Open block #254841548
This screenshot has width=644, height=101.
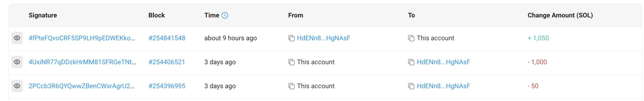point(167,38)
